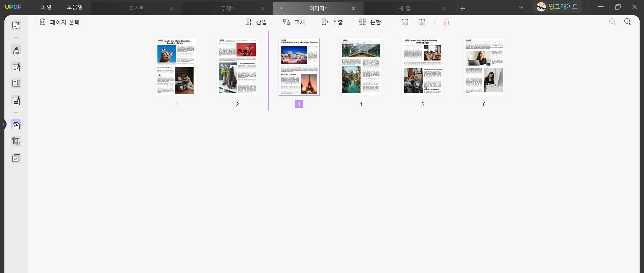Click the 분할 split button
This screenshot has width=644, height=273.
tap(370, 22)
